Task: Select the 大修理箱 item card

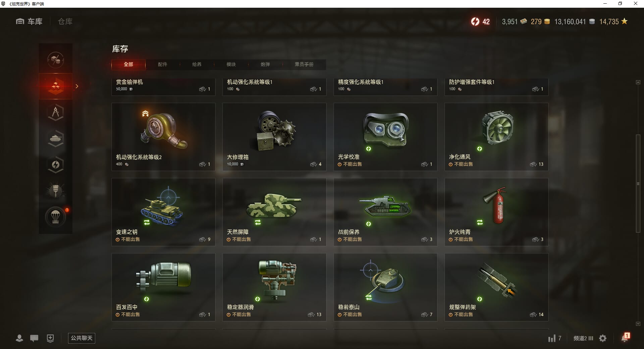Action: [274, 137]
